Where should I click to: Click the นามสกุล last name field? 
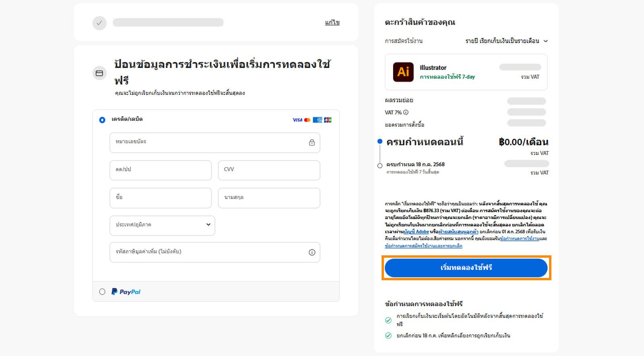point(269,198)
